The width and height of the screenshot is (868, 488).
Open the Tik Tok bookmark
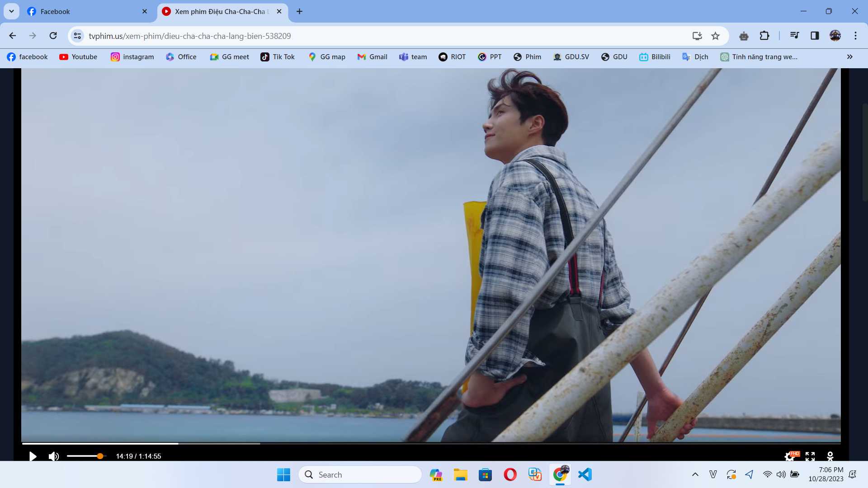[278, 57]
